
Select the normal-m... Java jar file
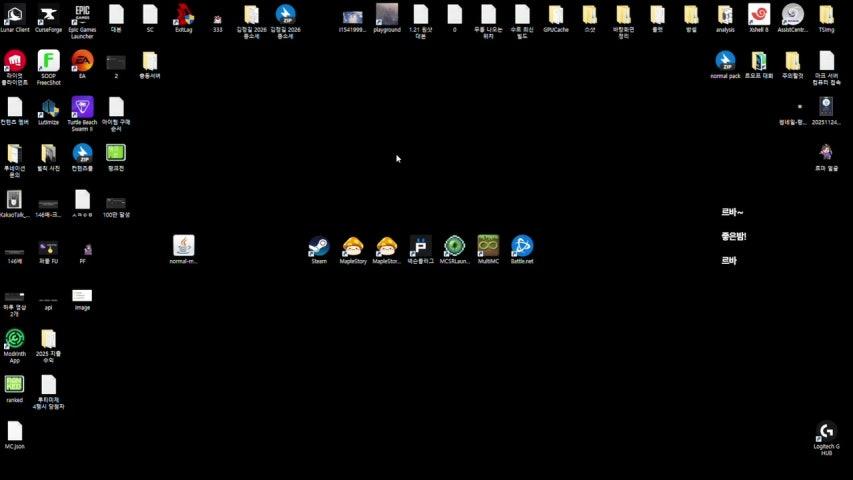[184, 246]
